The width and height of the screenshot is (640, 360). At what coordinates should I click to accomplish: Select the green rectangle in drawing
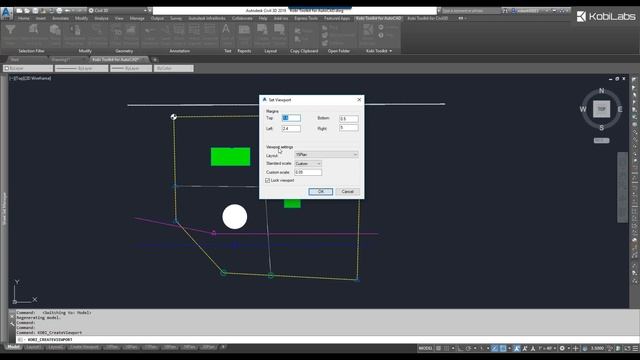click(231, 157)
